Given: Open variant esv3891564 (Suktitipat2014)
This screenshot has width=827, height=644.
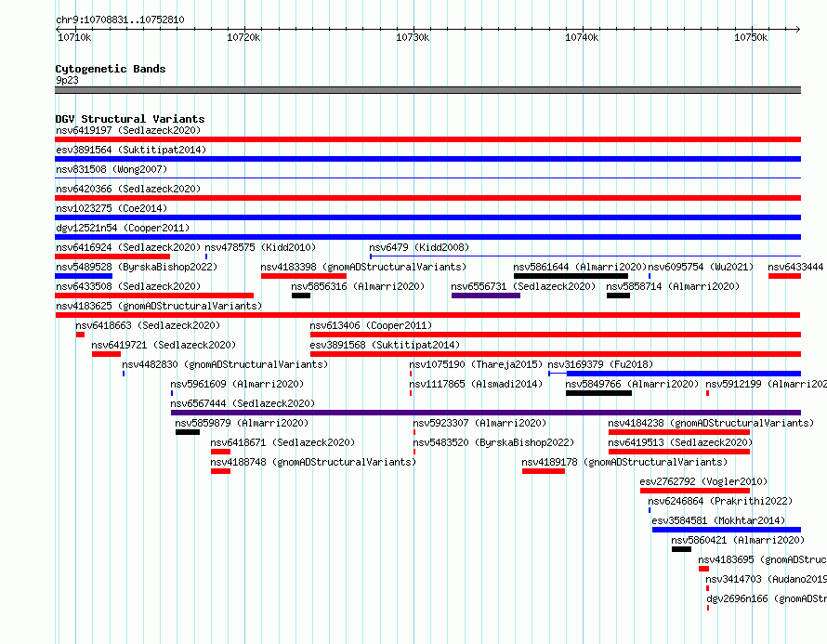Looking at the screenshot, I should [x=427, y=159].
